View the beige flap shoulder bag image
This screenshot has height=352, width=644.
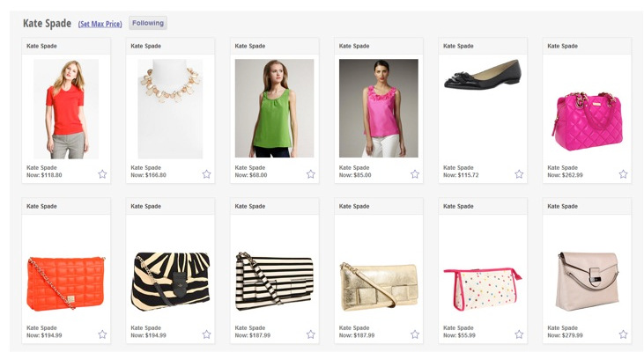tap(588, 282)
